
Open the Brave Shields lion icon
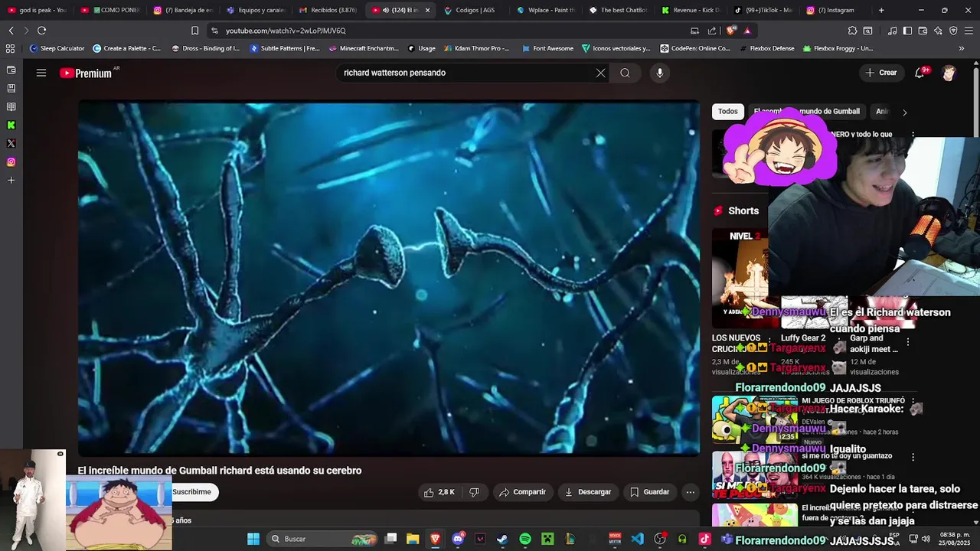[x=731, y=31]
